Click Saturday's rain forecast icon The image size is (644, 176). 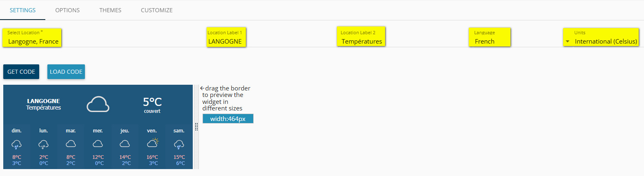[x=179, y=144]
